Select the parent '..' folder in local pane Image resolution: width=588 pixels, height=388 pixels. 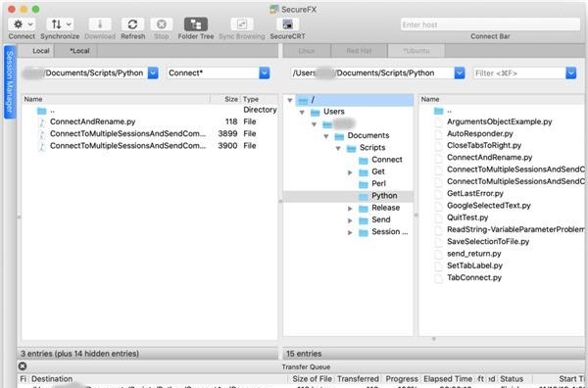click(149, 110)
